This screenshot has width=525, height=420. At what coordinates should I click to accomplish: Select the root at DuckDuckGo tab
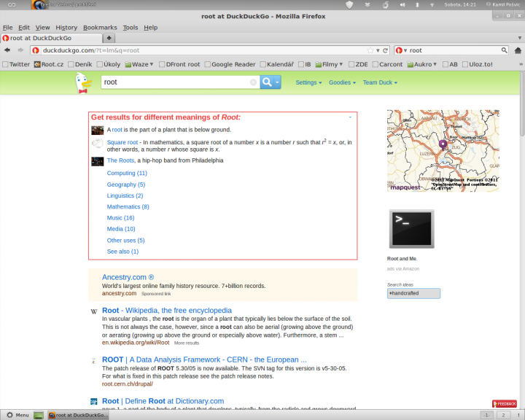click(51, 38)
